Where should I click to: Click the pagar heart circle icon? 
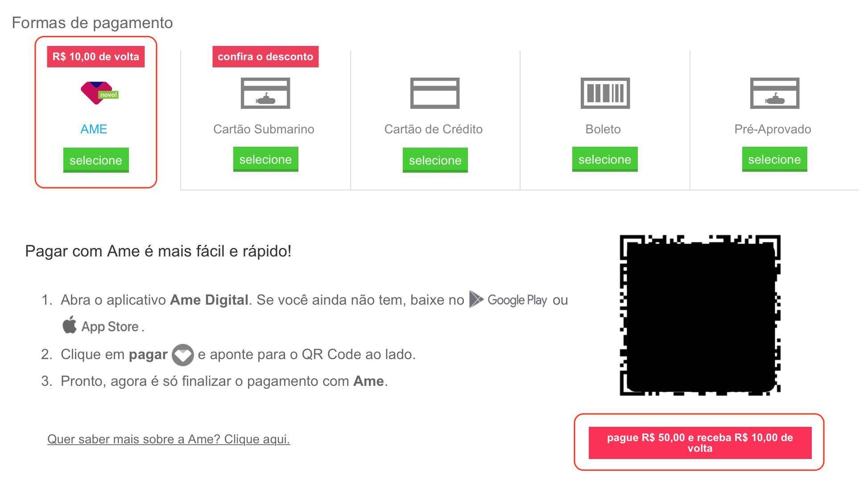pyautogui.click(x=182, y=355)
